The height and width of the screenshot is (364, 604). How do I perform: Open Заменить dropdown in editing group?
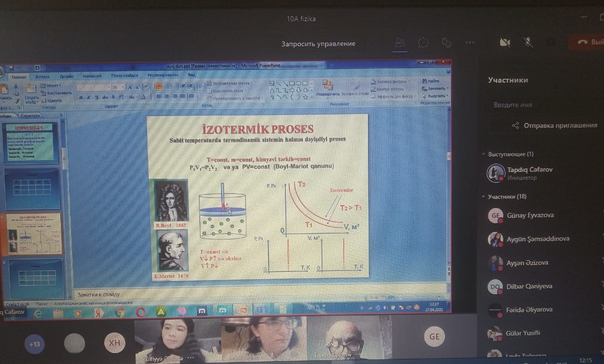(434, 88)
